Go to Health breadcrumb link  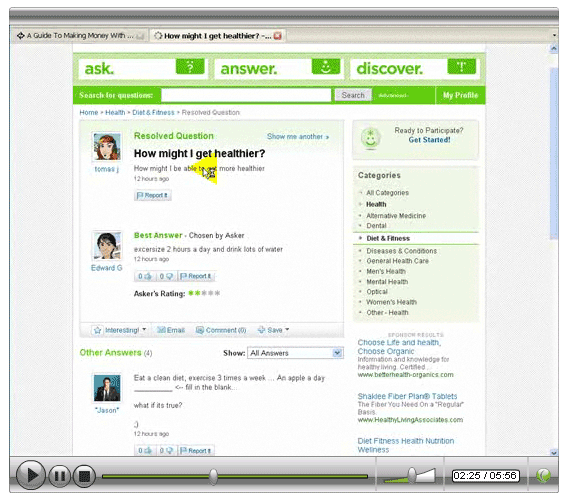point(115,112)
